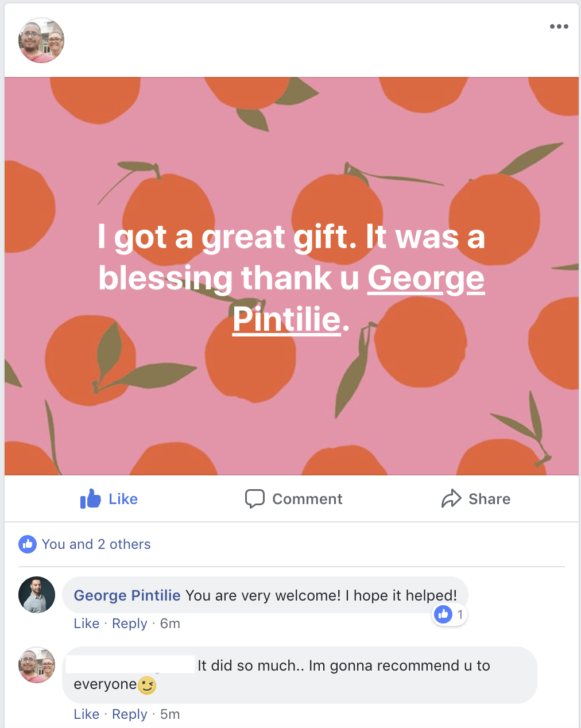581x728 pixels.
Task: Click the second commenter's couple avatar
Action: click(x=37, y=665)
